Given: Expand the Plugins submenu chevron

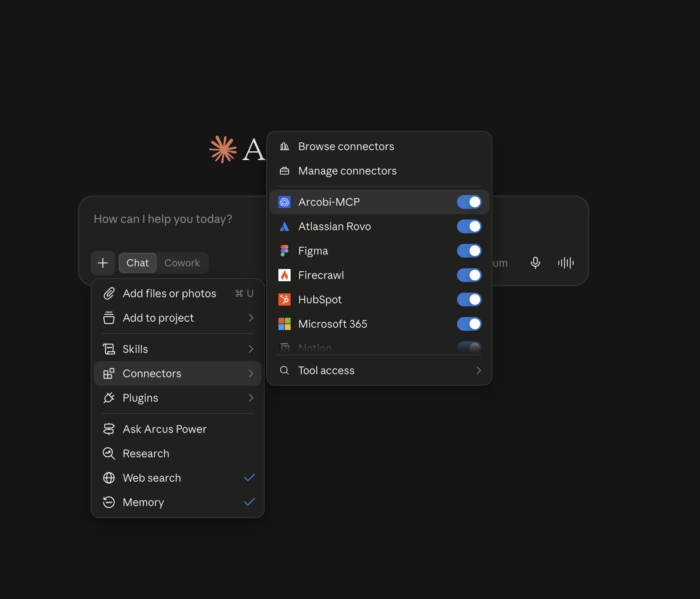Looking at the screenshot, I should point(251,398).
